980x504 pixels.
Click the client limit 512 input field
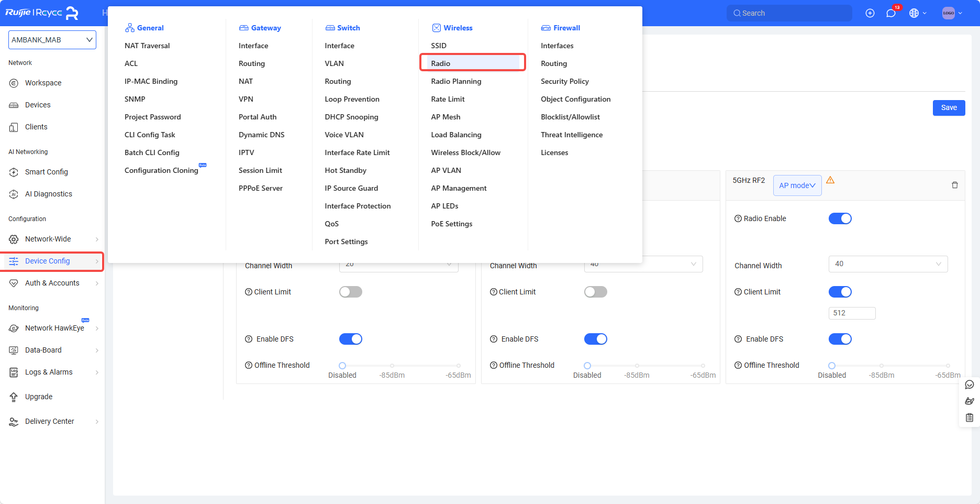(852, 313)
